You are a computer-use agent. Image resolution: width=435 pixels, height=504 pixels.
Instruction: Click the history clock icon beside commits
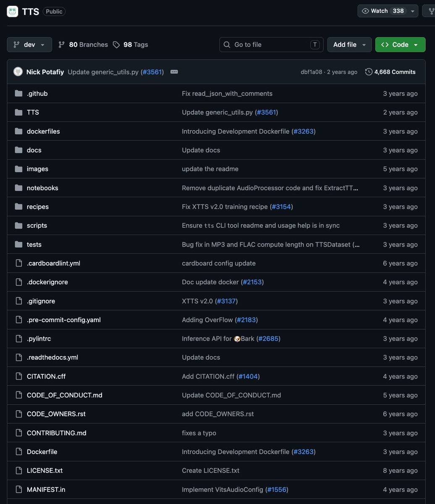(x=369, y=72)
